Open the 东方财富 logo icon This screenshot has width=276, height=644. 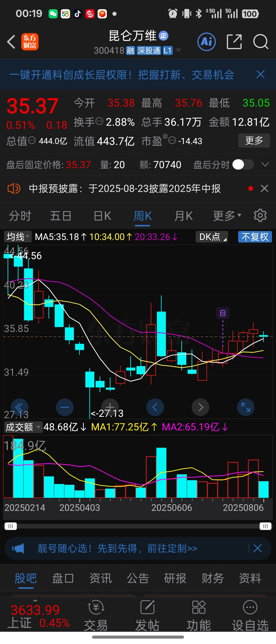[30, 42]
